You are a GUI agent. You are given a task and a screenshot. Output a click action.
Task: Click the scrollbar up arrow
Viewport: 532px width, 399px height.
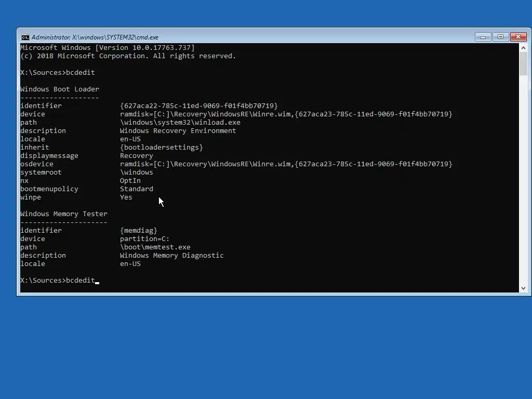523,48
